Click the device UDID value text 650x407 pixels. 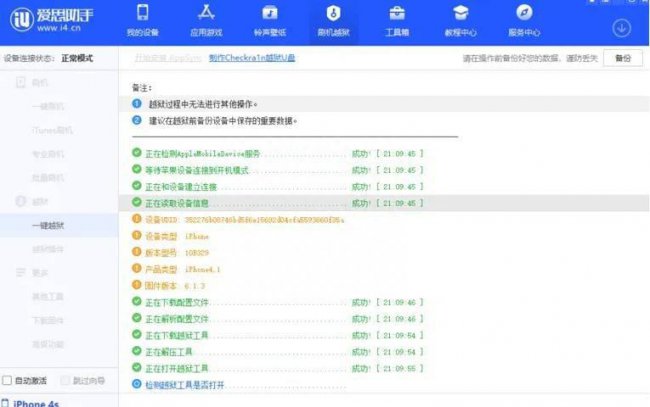[264, 220]
